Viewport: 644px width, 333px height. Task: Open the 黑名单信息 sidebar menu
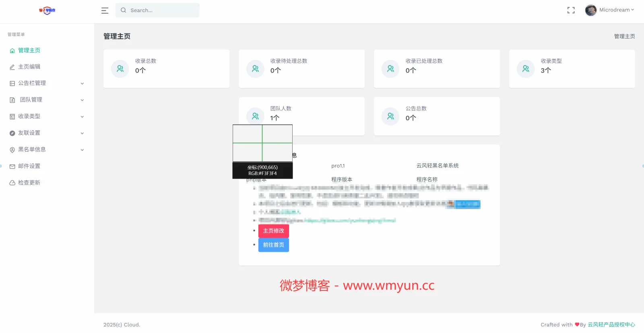coord(47,149)
